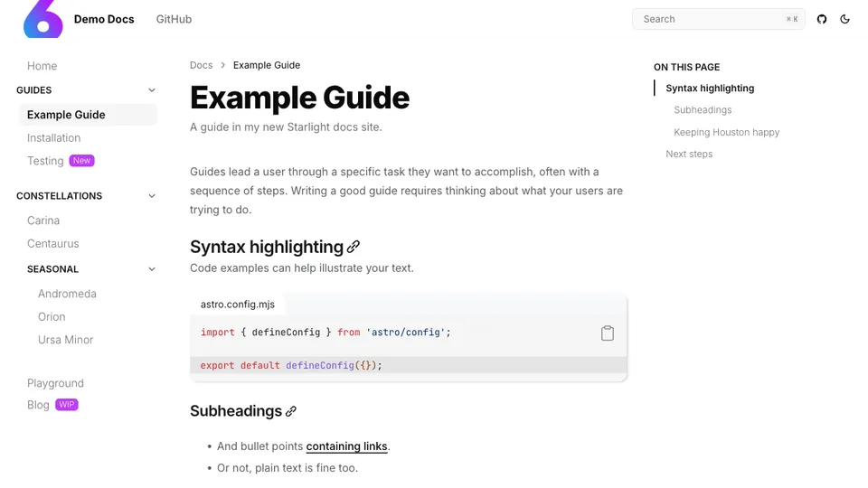This screenshot has width=868, height=488.
Task: Click anchor link icon beside Subheadings heading
Action: tap(291, 411)
